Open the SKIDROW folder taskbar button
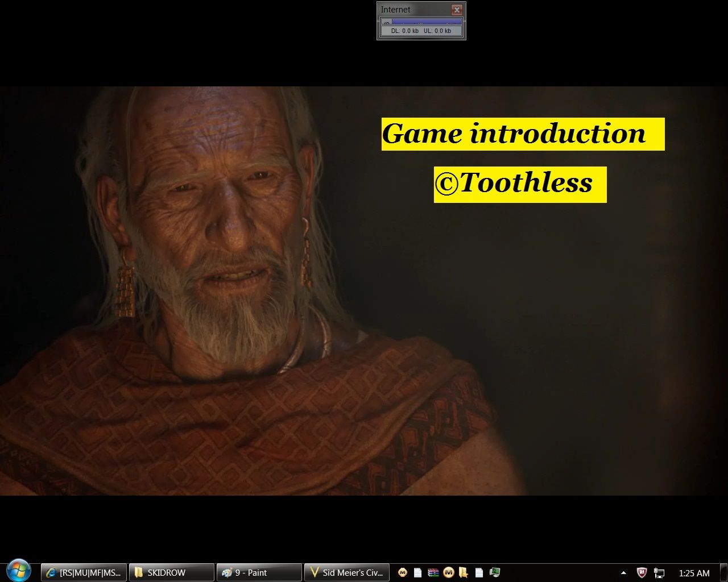This screenshot has height=582, width=728. tap(172, 572)
